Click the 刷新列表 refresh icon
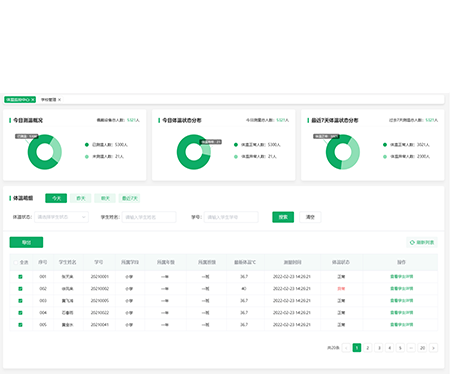This screenshot has width=450, height=374. pos(412,242)
